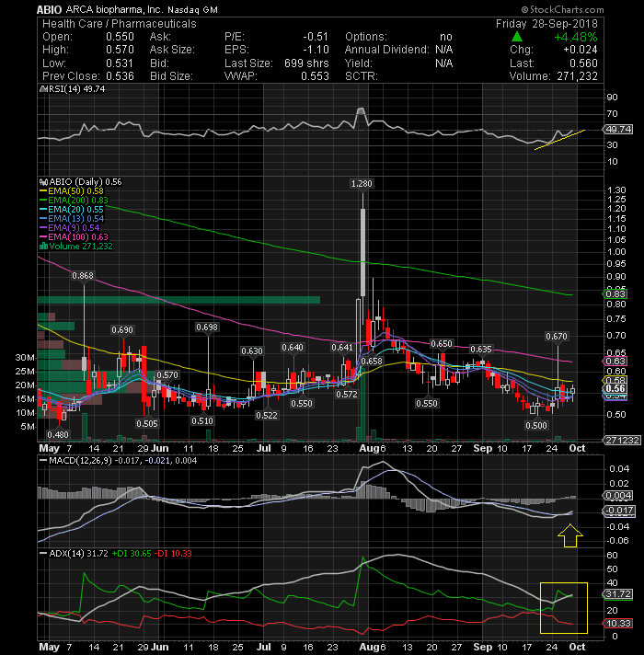644x655 pixels.
Task: Click the green EMA(200) legend color dash
Action: coord(43,201)
